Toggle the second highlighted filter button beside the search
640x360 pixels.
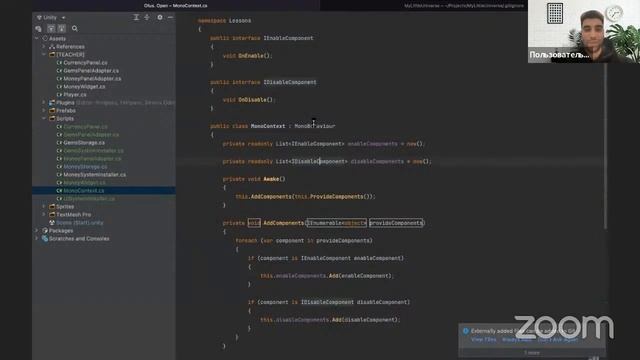(x=62, y=29)
